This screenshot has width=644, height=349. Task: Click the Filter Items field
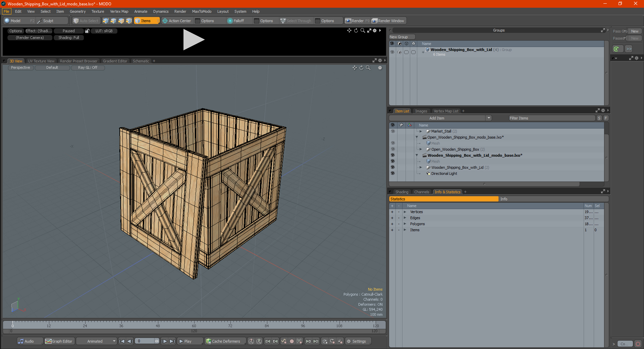point(552,118)
